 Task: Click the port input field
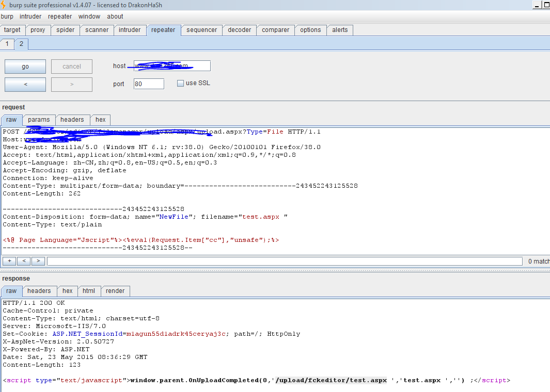[149, 84]
